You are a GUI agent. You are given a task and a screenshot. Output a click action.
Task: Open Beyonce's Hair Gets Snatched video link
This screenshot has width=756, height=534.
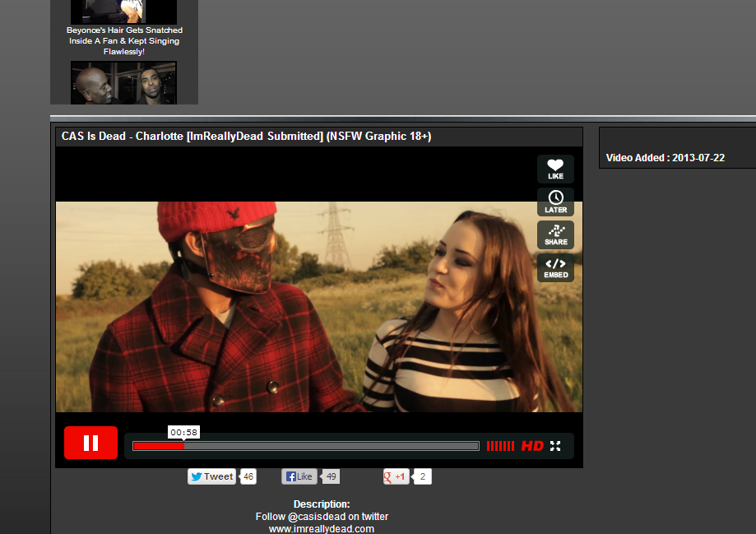(124, 40)
